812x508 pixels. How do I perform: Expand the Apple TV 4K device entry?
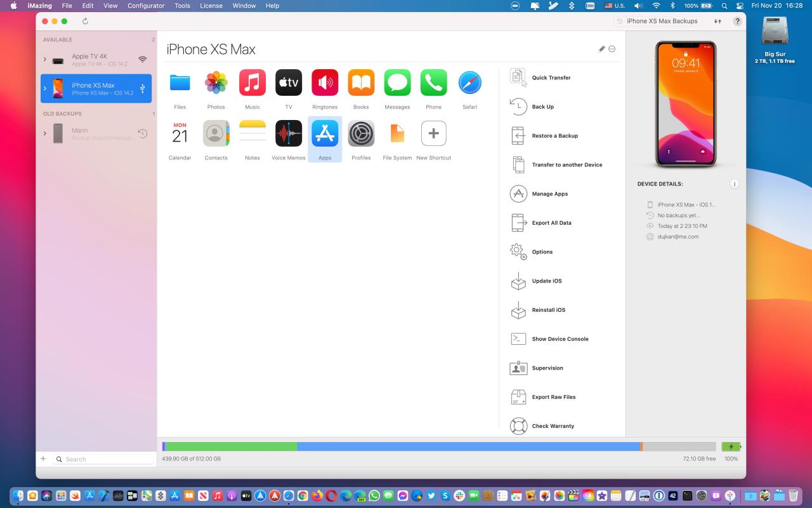point(45,60)
